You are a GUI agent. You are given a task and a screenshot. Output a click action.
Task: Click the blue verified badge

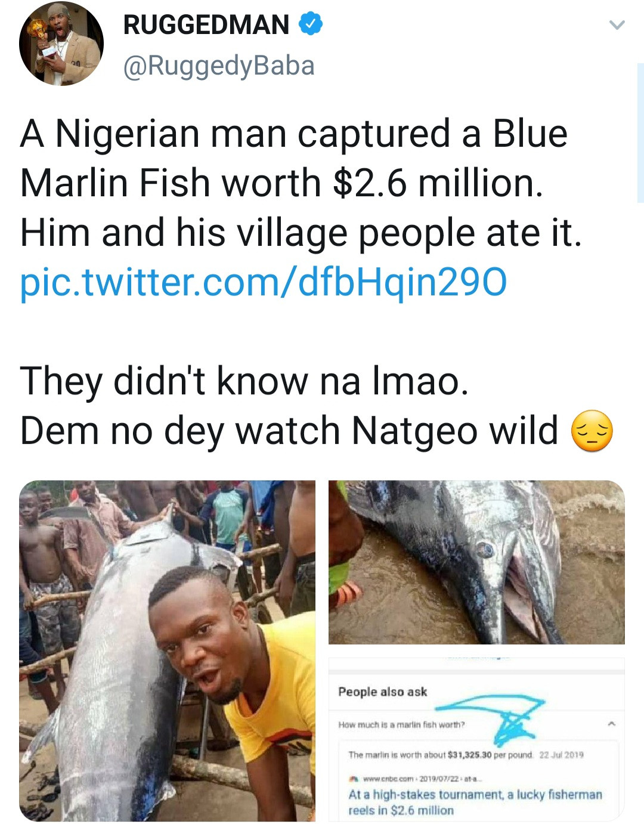(x=310, y=24)
